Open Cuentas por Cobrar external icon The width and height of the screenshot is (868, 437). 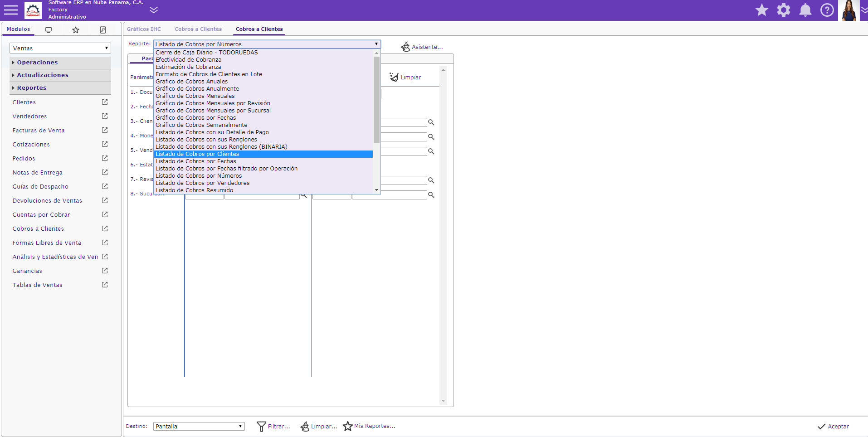click(x=105, y=214)
